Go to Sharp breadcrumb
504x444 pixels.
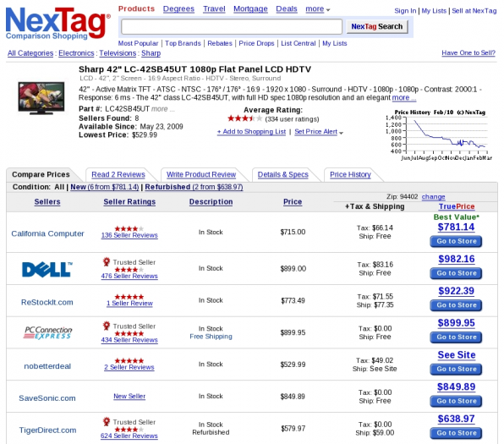click(x=151, y=53)
